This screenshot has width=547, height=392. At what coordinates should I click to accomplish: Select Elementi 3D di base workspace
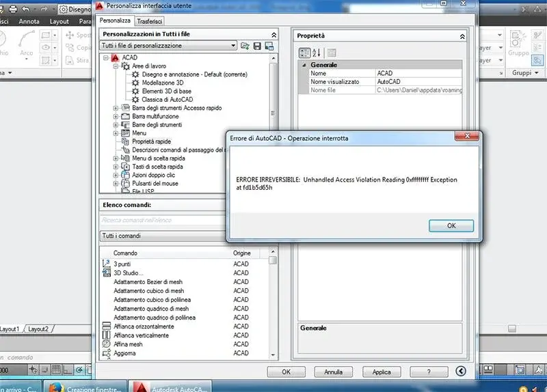[166, 92]
